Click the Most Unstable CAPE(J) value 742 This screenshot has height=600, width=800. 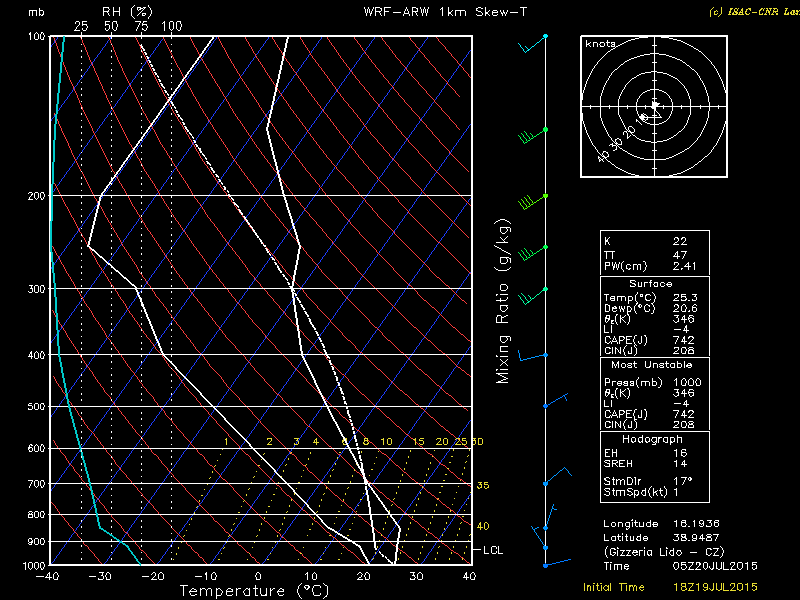pyautogui.click(x=684, y=414)
